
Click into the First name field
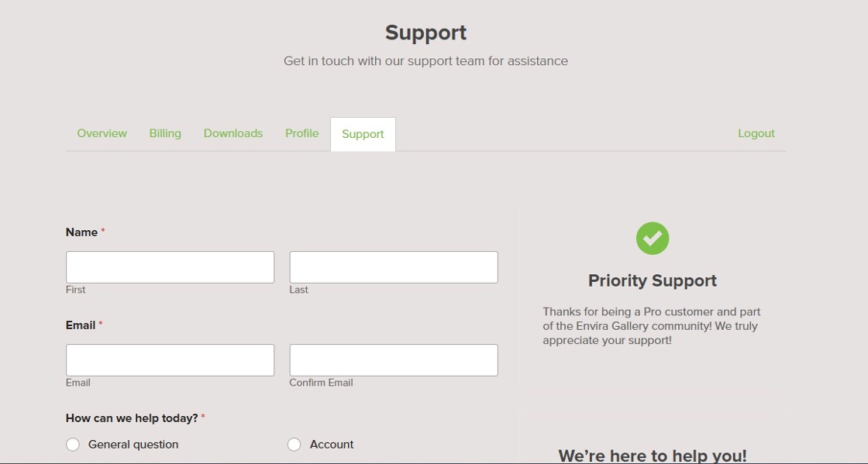pyautogui.click(x=169, y=266)
